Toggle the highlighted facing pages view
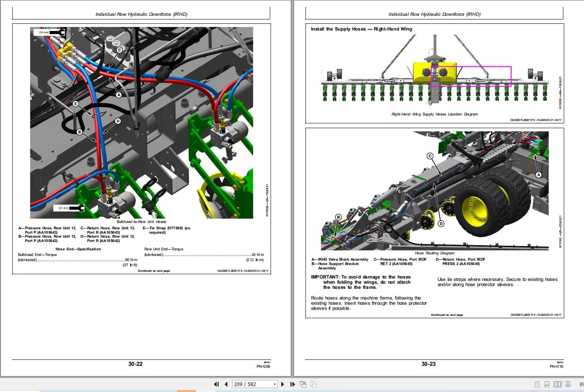 point(558,384)
